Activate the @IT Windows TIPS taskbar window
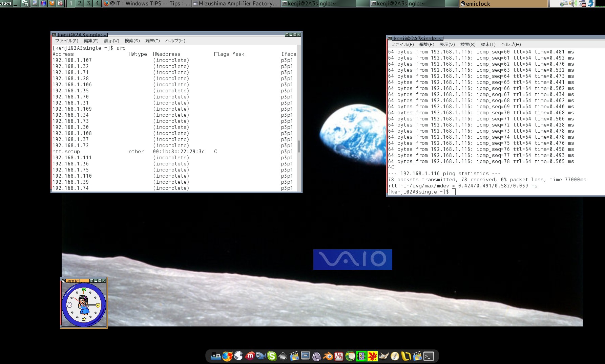The height and width of the screenshot is (364, 605). pyautogui.click(x=147, y=3)
